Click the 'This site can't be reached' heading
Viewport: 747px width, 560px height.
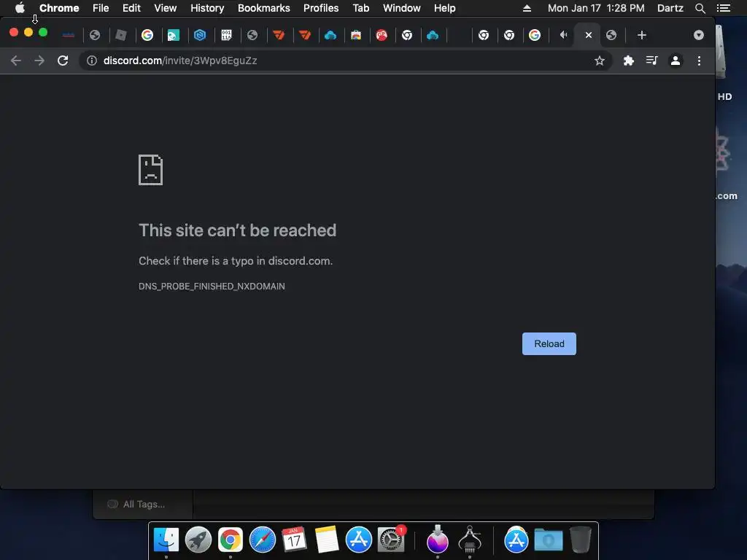coord(237,230)
